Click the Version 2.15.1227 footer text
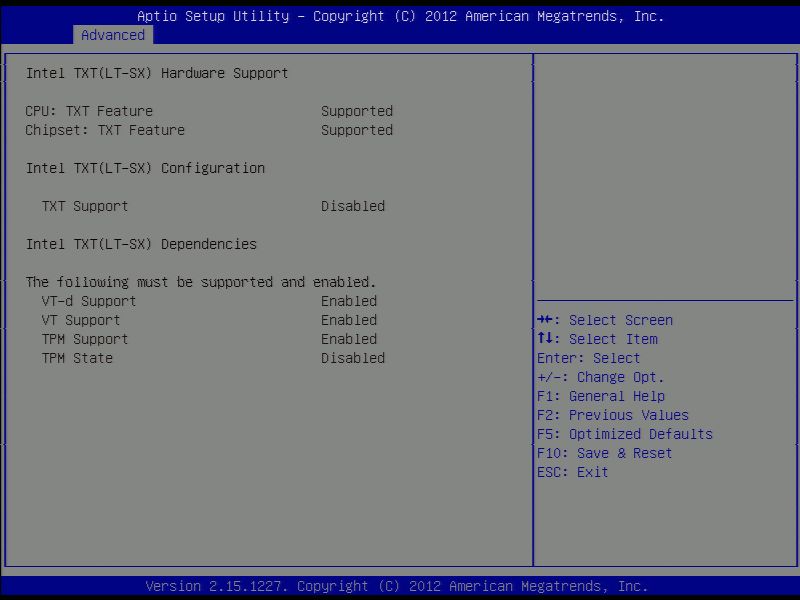 click(396, 586)
